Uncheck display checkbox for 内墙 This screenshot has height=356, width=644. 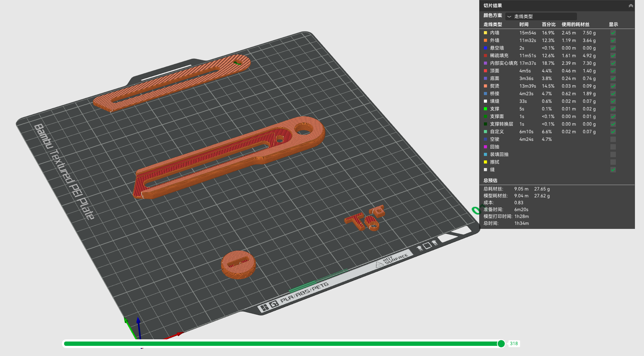[613, 33]
